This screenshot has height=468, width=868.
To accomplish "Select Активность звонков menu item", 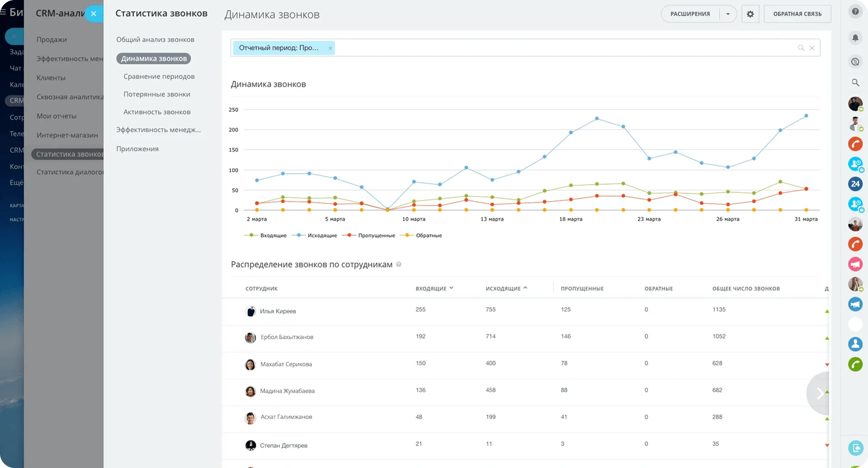I will [x=157, y=112].
